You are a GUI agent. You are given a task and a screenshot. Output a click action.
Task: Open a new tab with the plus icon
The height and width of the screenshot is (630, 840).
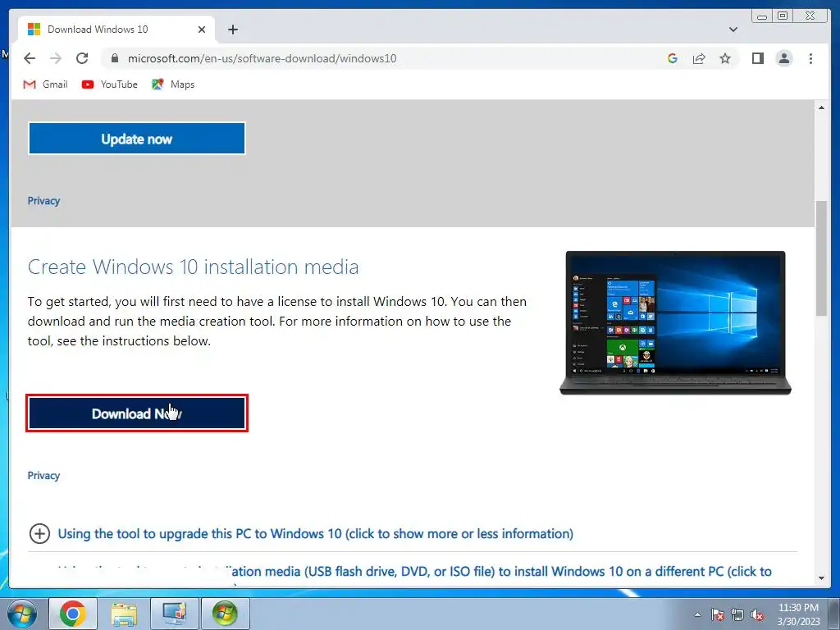point(232,30)
